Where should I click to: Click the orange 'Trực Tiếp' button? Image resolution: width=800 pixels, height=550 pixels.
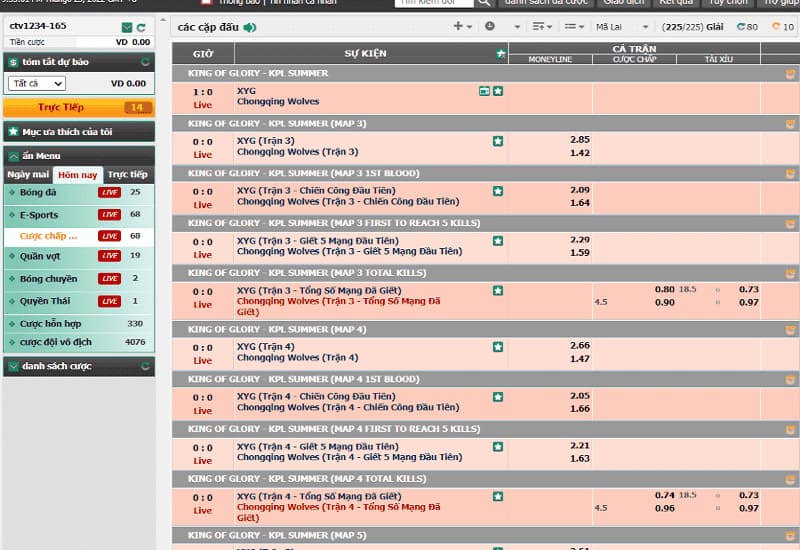click(79, 108)
